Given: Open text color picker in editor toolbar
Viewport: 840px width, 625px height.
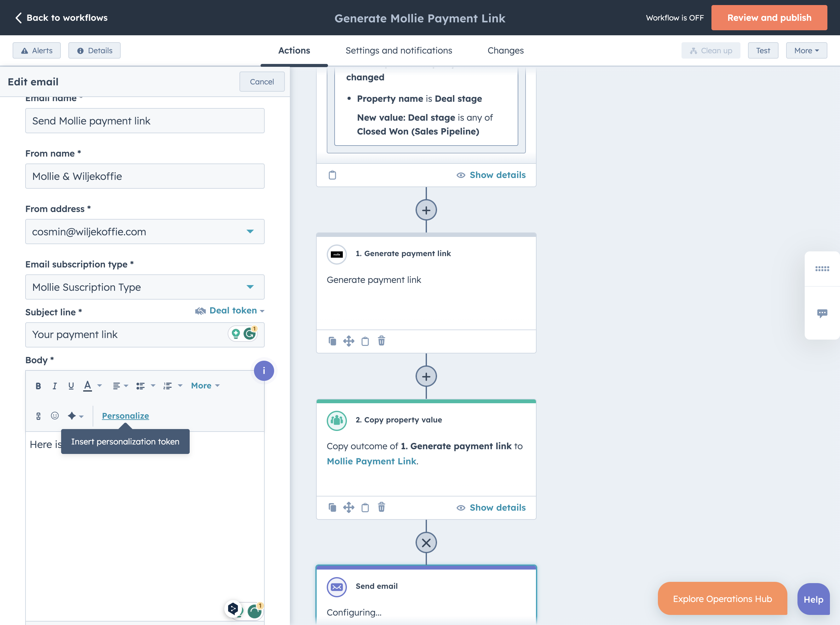Looking at the screenshot, I should [x=92, y=386].
